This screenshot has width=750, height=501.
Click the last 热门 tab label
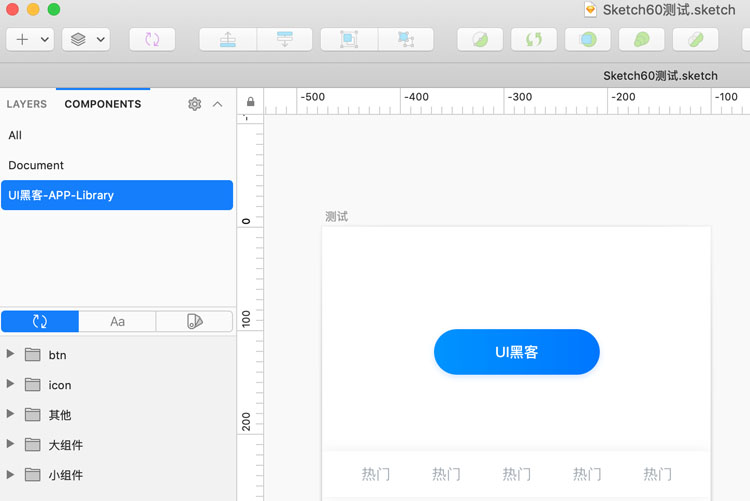point(658,474)
